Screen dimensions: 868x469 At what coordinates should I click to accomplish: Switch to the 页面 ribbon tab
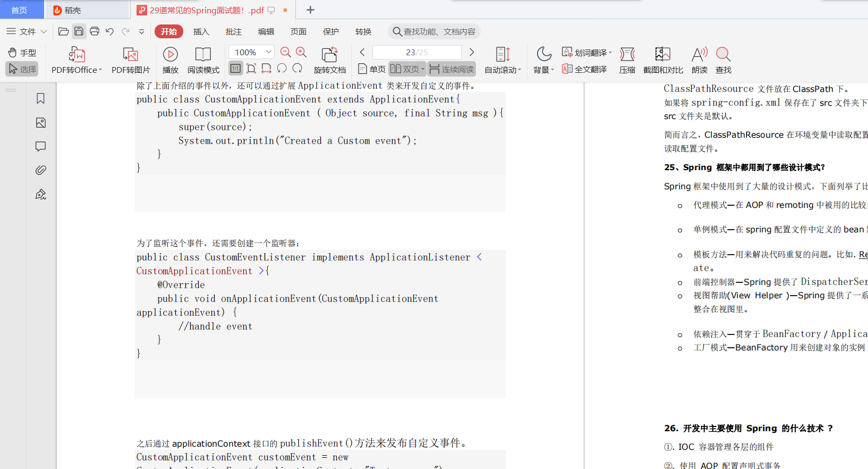299,31
